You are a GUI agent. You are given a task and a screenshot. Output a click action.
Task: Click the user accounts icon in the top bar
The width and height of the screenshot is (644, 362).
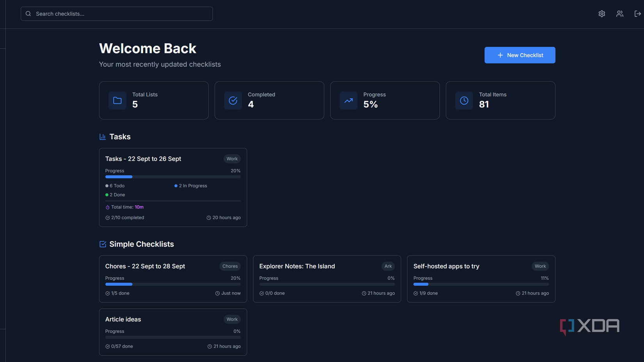coord(619,14)
